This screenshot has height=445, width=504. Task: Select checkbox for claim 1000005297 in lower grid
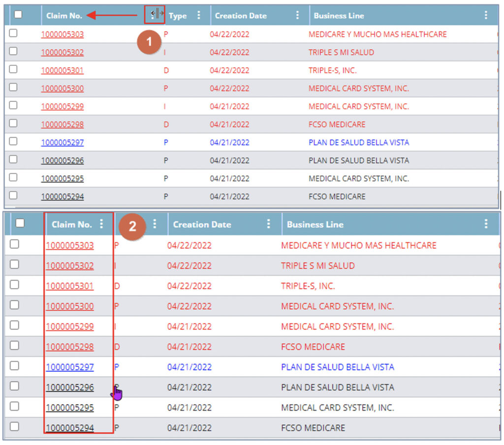(14, 366)
